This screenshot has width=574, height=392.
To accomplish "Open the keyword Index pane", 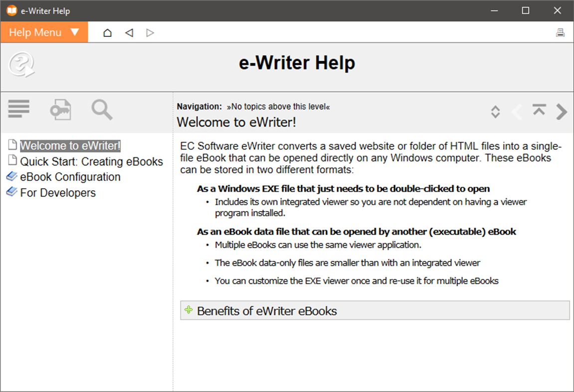I will tap(60, 109).
